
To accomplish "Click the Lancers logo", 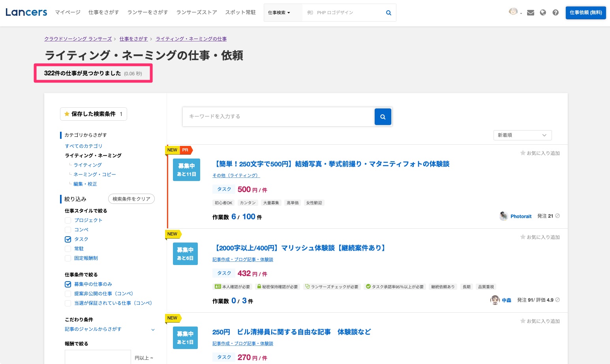I will pos(26,12).
